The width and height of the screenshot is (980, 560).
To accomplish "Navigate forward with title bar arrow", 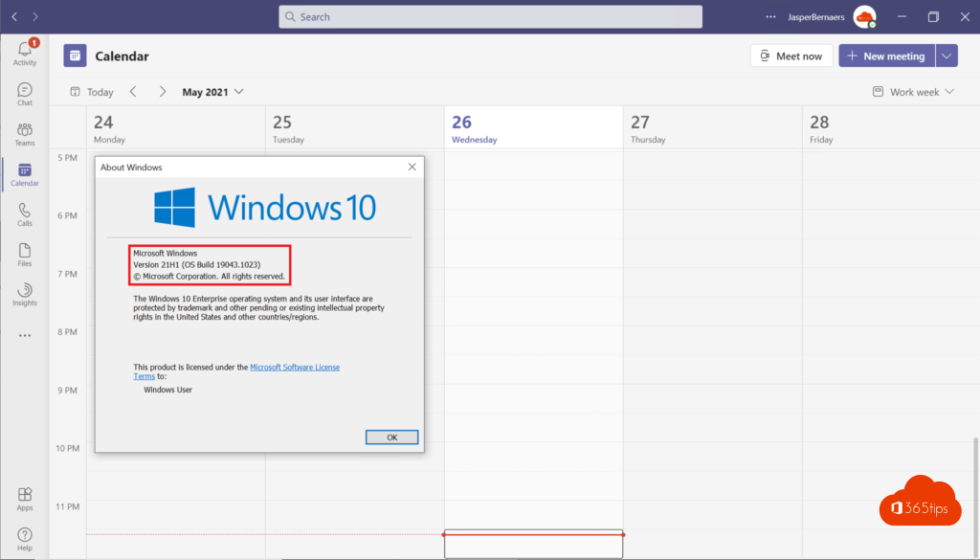I will point(35,17).
